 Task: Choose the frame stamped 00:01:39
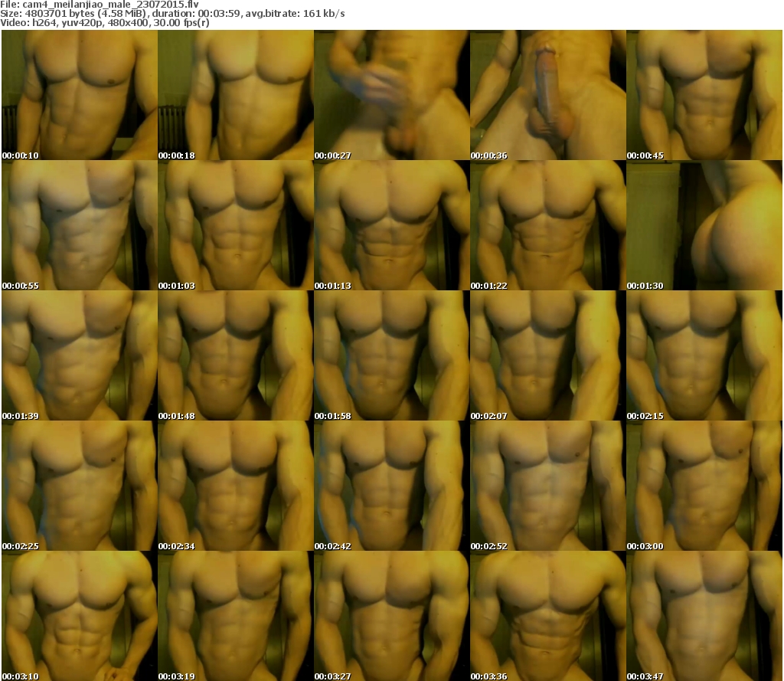click(80, 355)
